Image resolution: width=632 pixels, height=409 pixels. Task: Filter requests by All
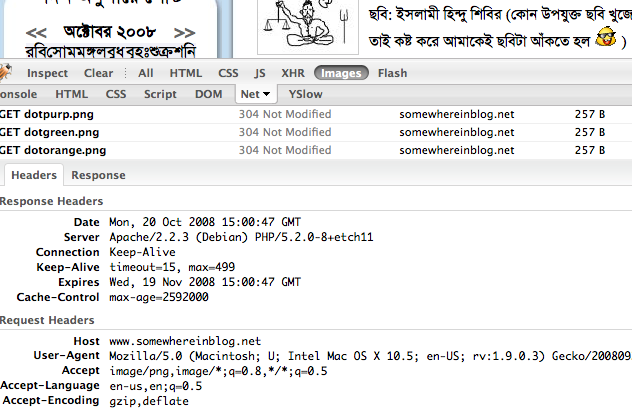pos(146,73)
